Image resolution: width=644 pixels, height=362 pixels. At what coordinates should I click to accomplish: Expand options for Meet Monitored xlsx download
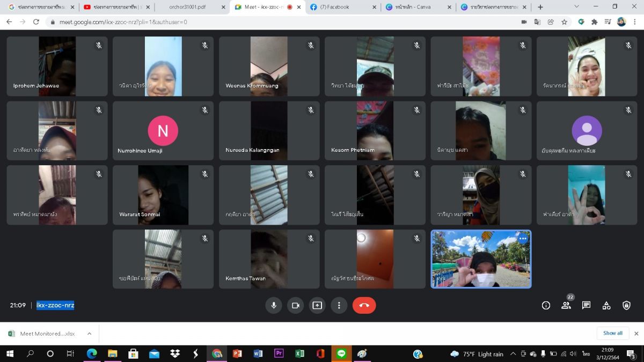89,334
